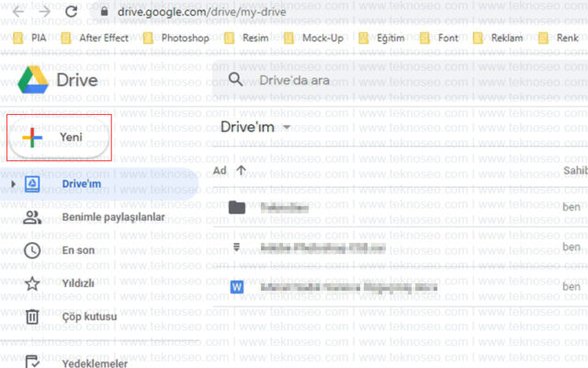Click the Benimle paylaşılanlar people icon
Screen dimensions: 588x368
(32, 217)
